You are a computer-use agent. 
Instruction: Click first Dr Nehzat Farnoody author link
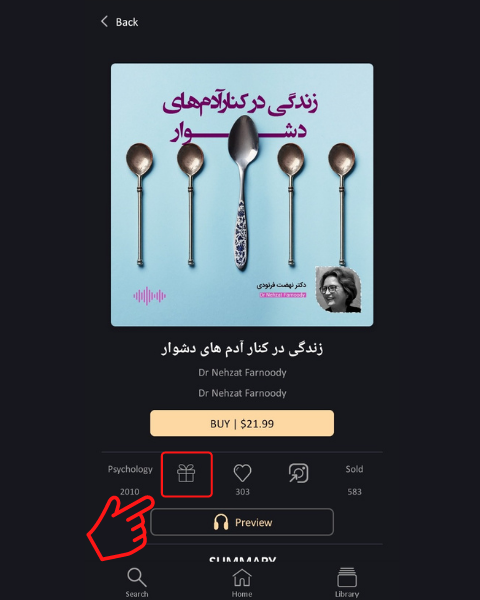click(242, 372)
